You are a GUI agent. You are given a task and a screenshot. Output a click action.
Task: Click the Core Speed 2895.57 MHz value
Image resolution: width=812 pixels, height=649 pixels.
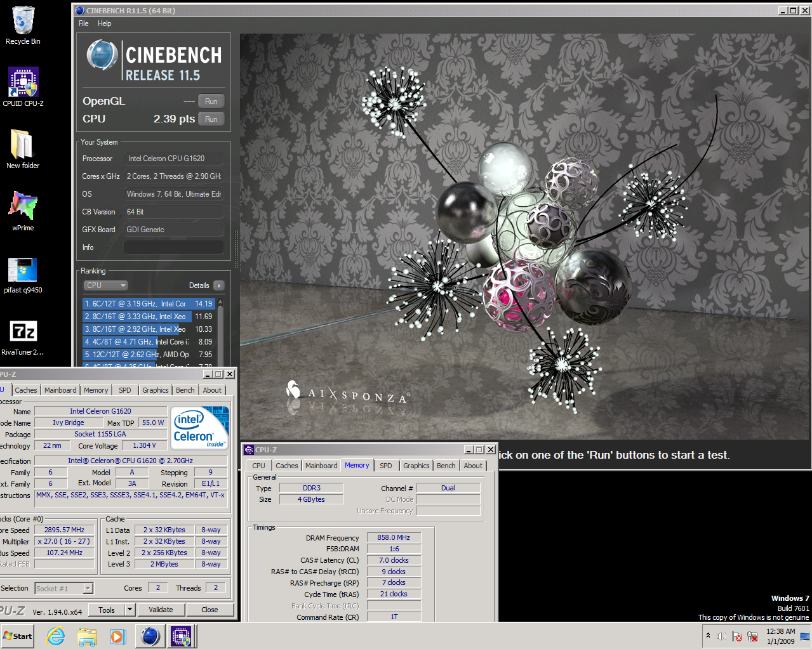pos(64,530)
